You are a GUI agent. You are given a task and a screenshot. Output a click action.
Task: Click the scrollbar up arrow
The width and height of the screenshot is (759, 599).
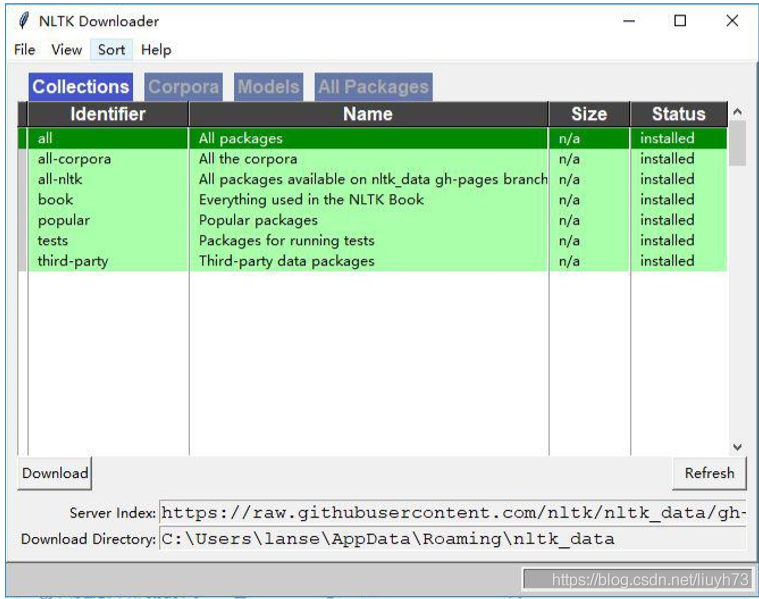point(737,112)
